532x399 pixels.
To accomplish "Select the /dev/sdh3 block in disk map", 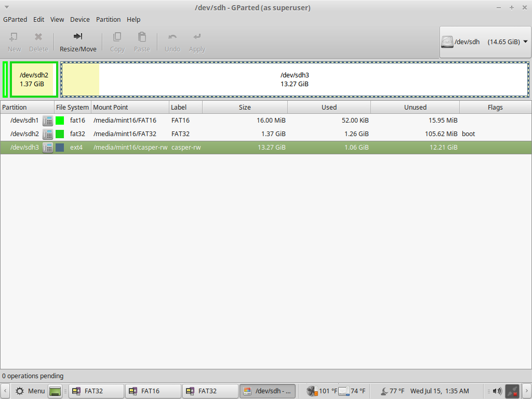I will [295, 79].
